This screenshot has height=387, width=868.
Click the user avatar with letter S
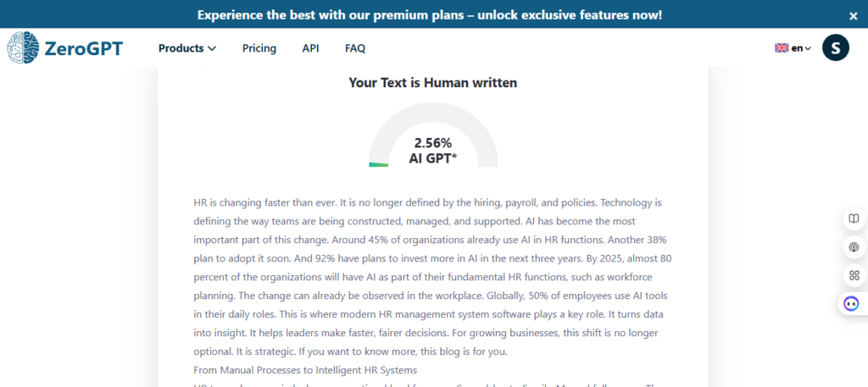tap(835, 48)
